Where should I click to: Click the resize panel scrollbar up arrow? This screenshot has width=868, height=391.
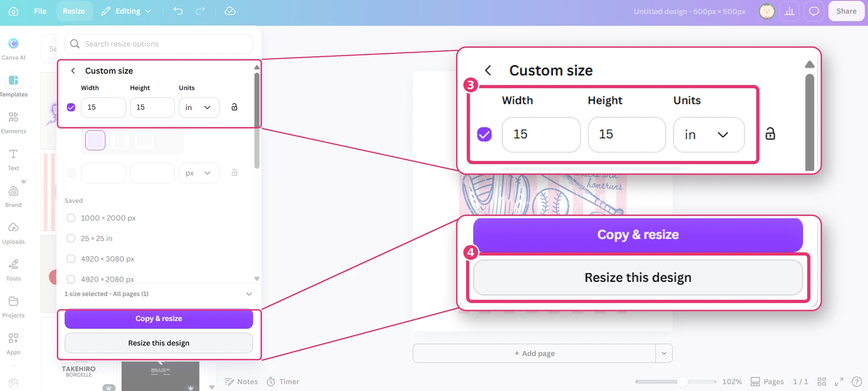pyautogui.click(x=257, y=67)
